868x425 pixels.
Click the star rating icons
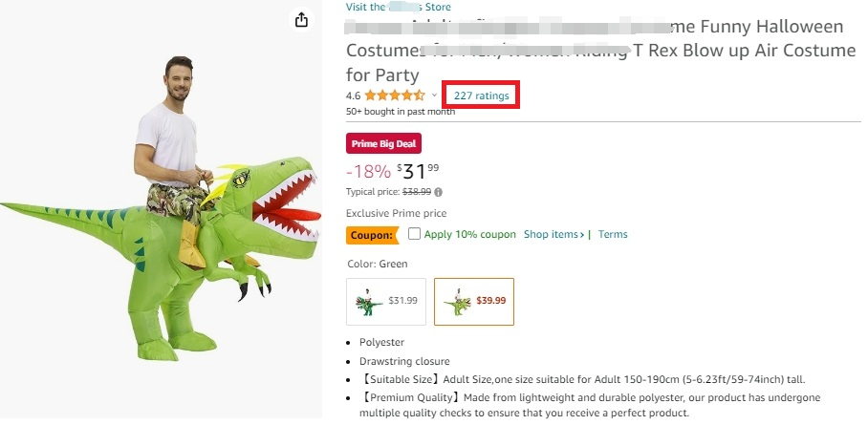point(394,96)
